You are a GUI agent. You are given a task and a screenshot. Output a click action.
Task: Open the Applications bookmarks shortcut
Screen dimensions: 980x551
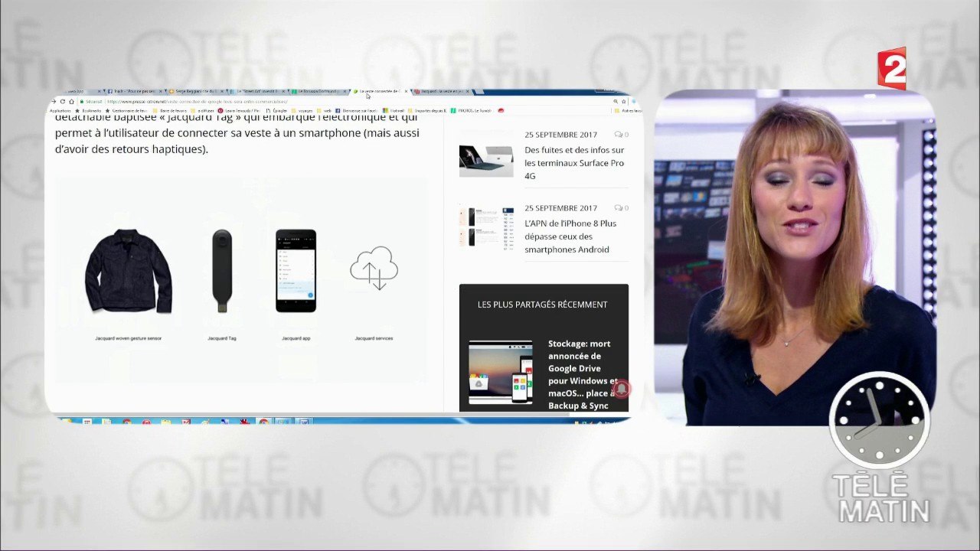click(x=60, y=110)
